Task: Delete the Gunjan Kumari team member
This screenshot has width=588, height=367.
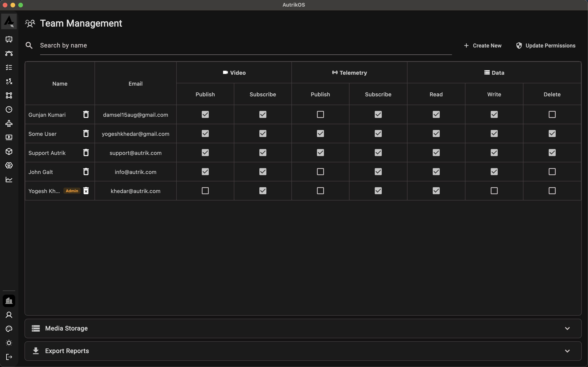Action: pyautogui.click(x=86, y=114)
